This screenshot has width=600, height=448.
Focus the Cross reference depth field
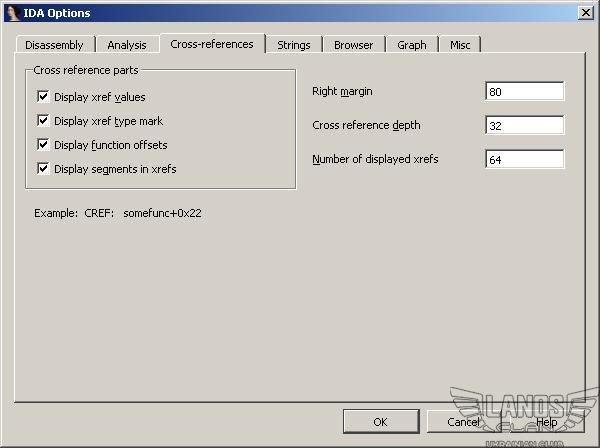524,126
